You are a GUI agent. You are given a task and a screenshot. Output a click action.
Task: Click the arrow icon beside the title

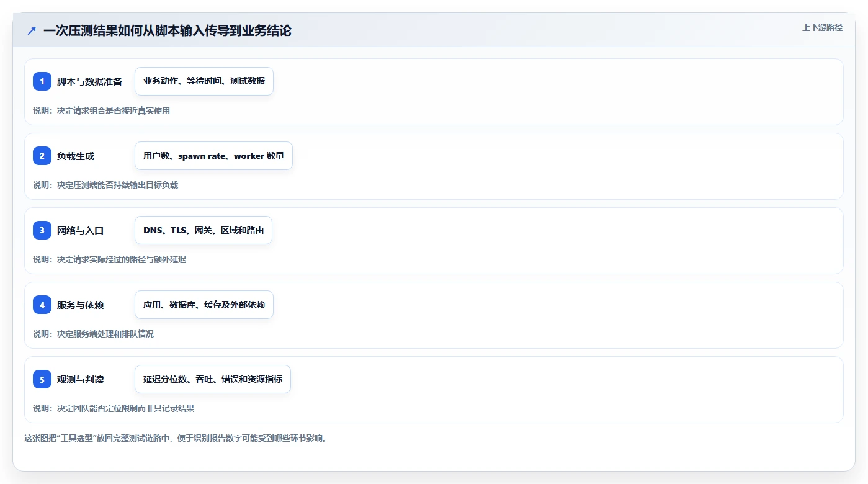click(32, 30)
